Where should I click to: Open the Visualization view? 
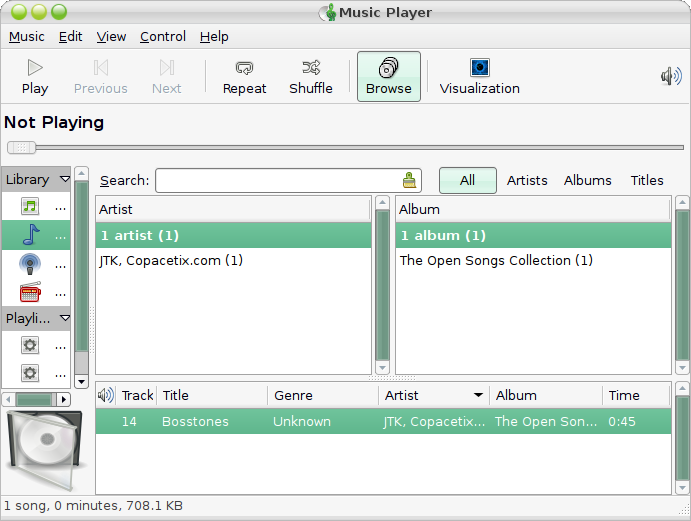click(479, 76)
